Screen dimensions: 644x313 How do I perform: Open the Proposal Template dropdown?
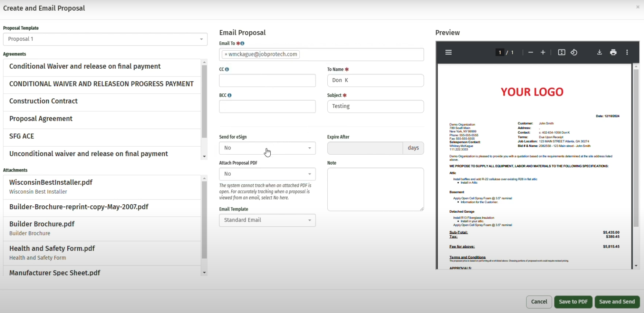(x=105, y=39)
